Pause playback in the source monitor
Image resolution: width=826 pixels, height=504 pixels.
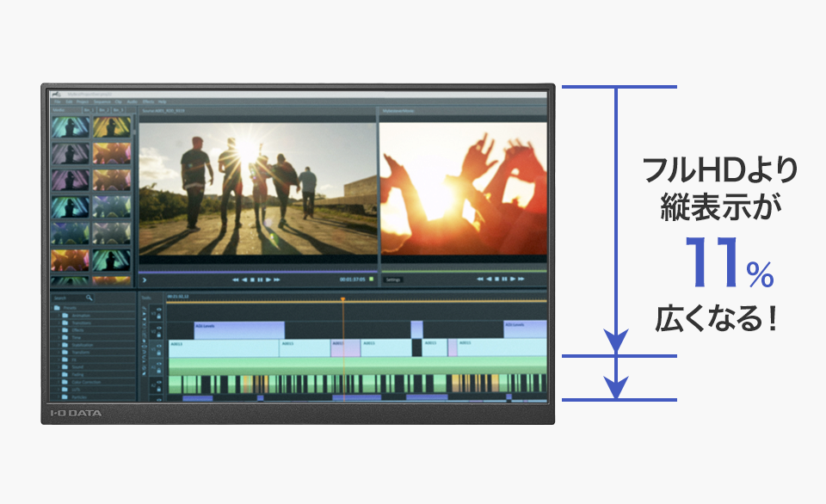[x=261, y=280]
